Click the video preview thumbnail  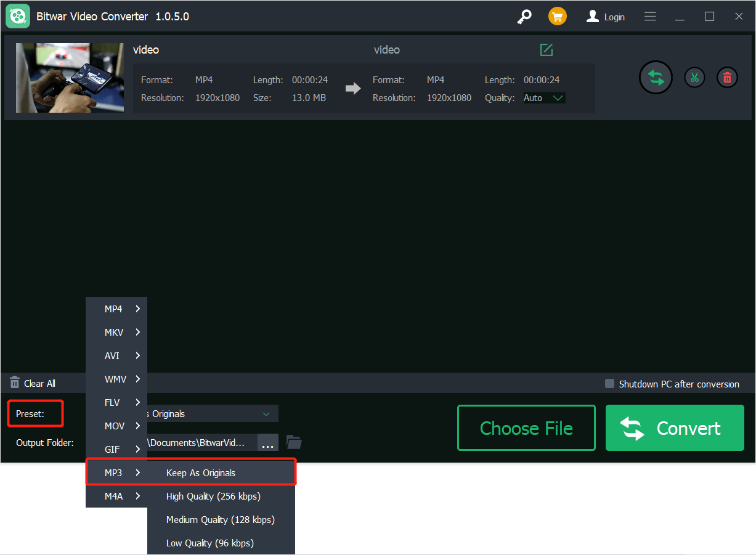click(x=70, y=78)
